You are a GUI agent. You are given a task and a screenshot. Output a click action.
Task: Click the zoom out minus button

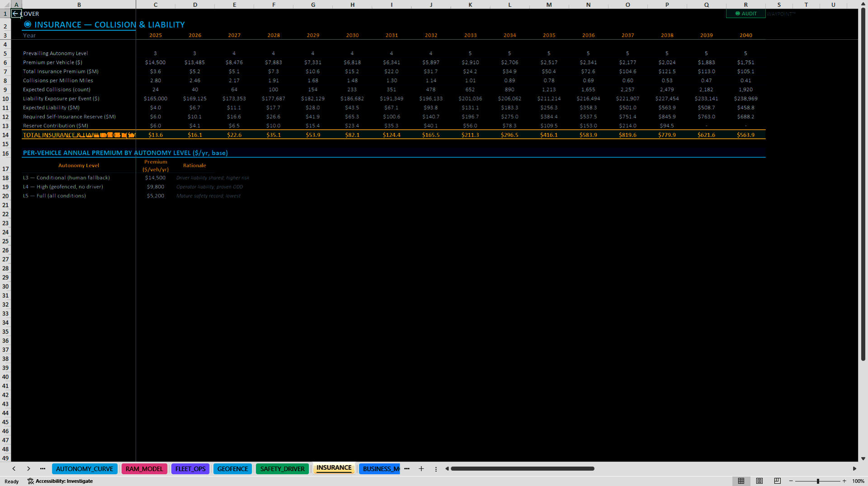point(791,481)
